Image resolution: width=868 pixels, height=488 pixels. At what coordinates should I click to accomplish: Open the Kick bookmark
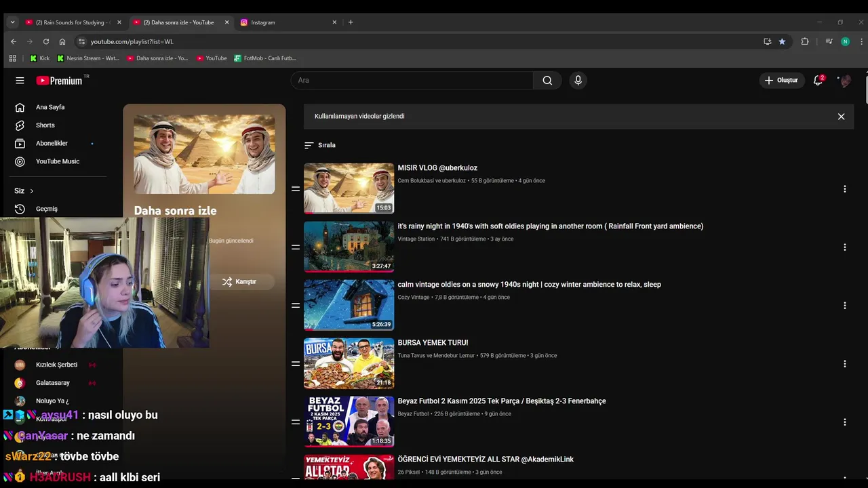(39, 58)
